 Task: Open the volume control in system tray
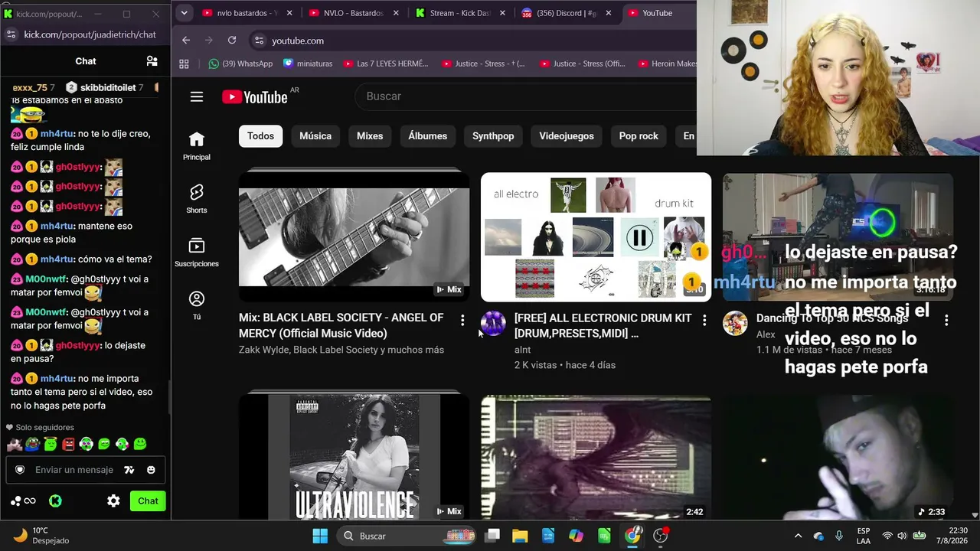point(903,536)
